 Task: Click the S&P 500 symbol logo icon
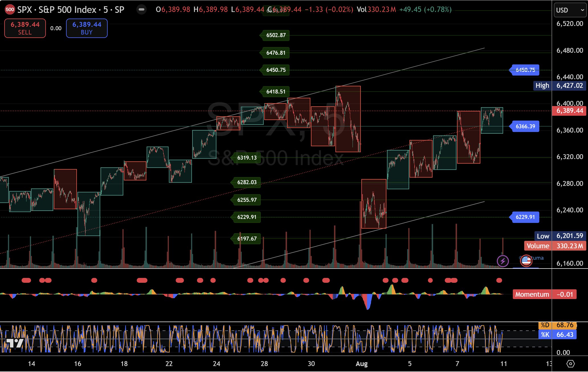[10, 10]
